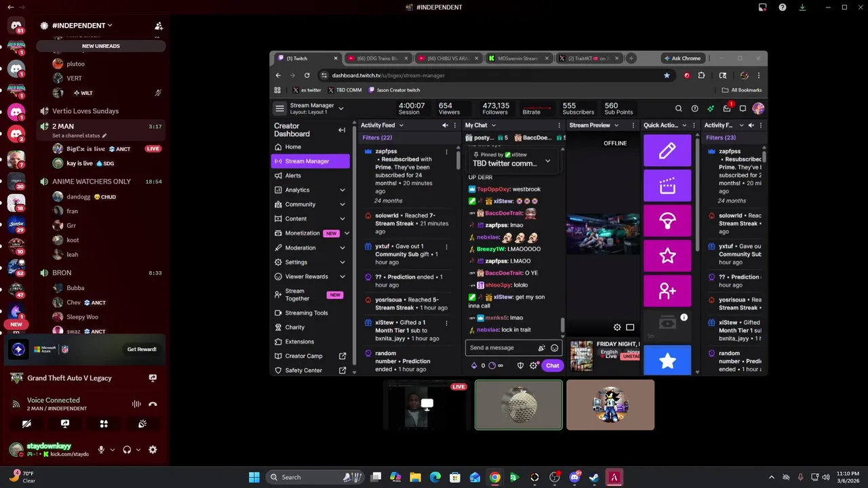Switch to the MDSwervin Stream tab
The height and width of the screenshot is (488, 868).
(519, 58)
